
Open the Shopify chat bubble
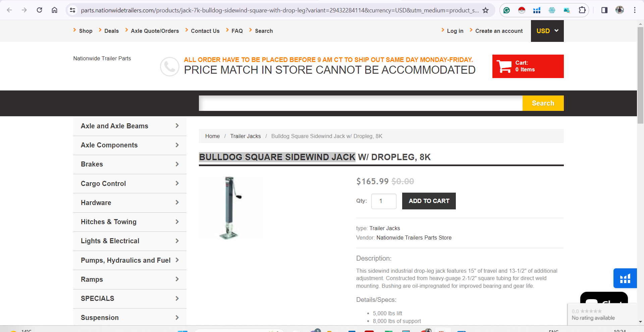click(604, 298)
